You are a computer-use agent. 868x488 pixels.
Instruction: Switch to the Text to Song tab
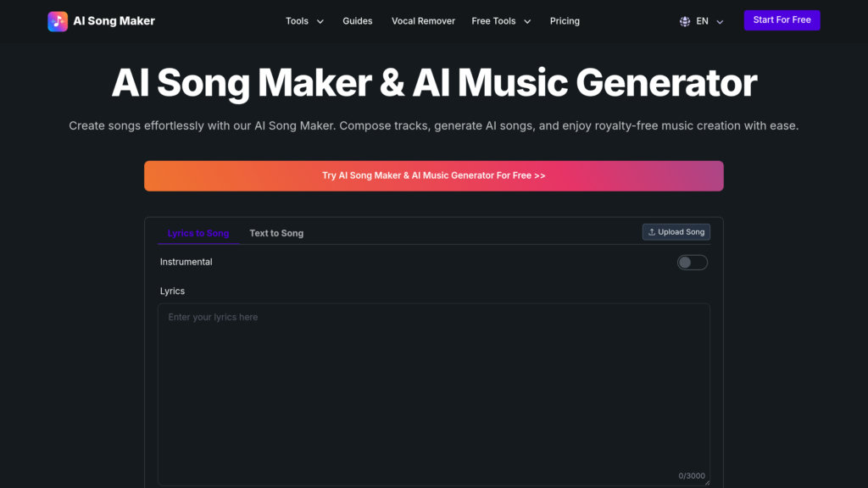click(x=276, y=232)
